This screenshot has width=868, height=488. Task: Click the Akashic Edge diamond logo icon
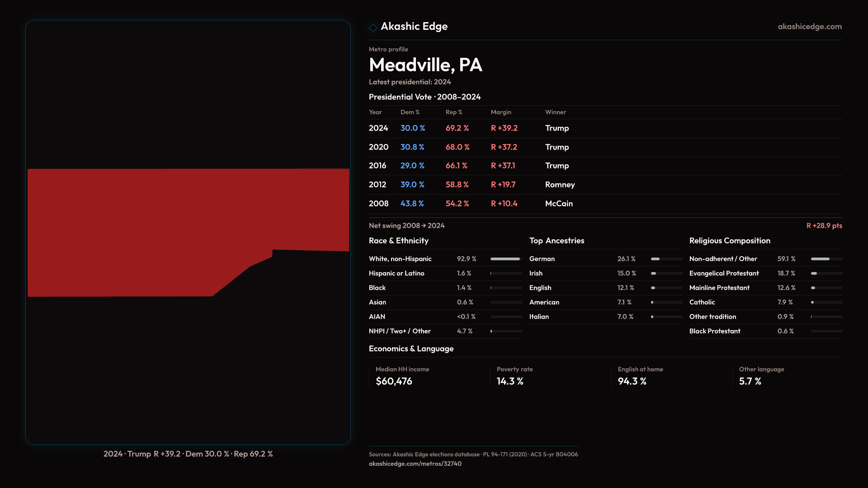[373, 28]
